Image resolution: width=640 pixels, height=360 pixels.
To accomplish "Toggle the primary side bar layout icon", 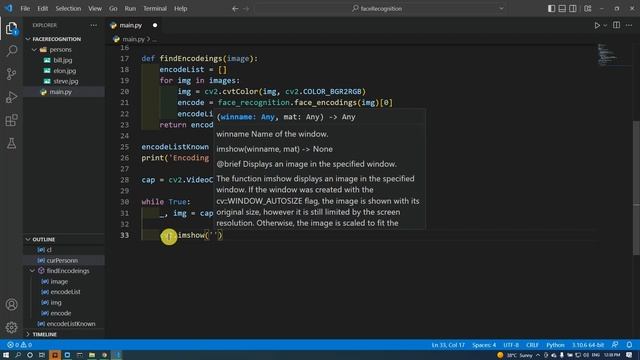I will 551,9.
